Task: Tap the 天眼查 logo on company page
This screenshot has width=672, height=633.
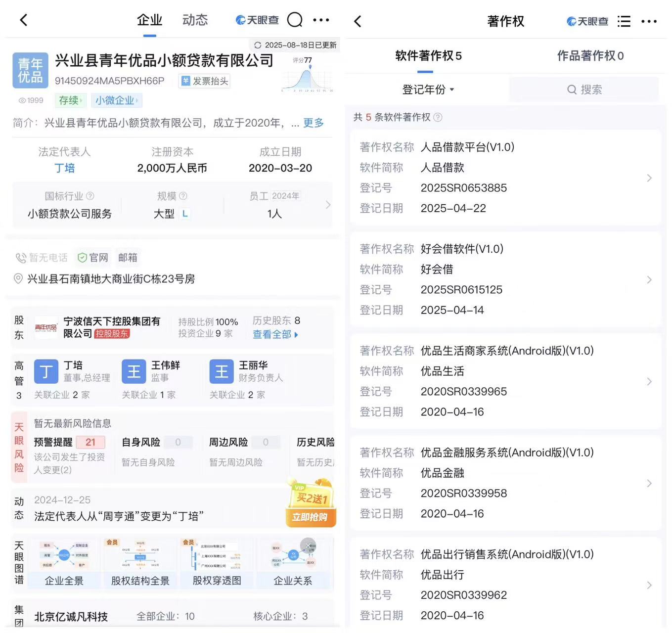Action: [257, 20]
